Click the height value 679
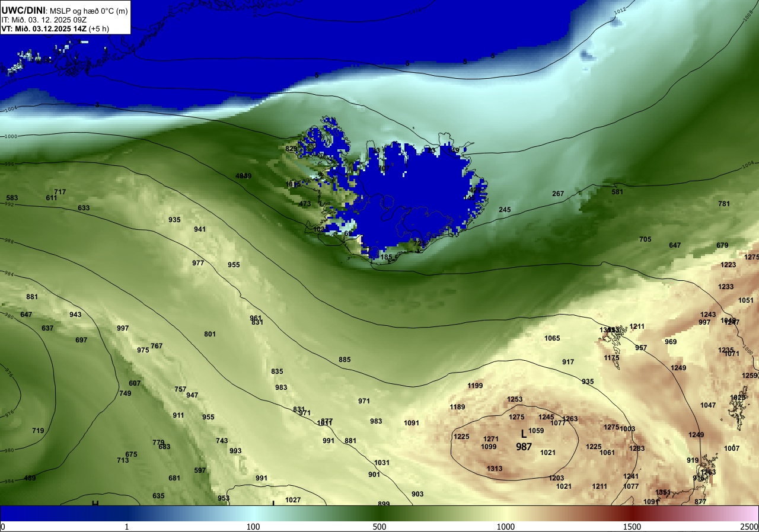This screenshot has height=532, width=759. (x=722, y=245)
